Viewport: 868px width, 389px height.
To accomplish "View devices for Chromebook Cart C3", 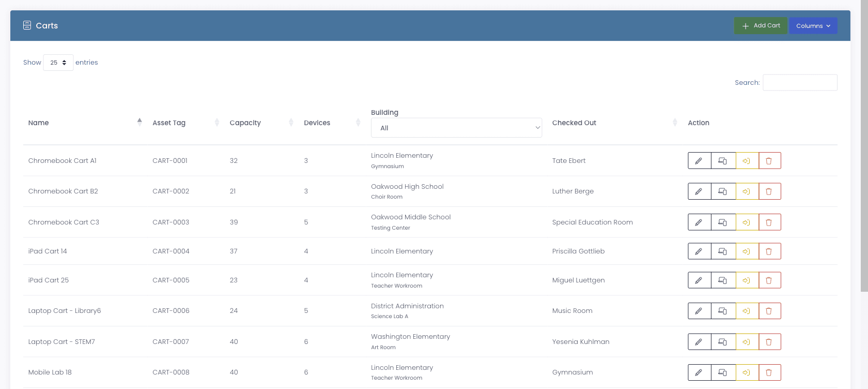I will tap(723, 222).
